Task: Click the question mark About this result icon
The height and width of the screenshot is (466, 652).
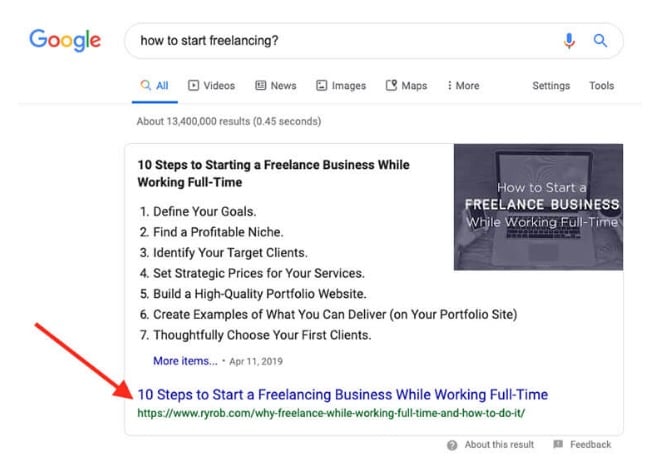Action: click(x=453, y=445)
